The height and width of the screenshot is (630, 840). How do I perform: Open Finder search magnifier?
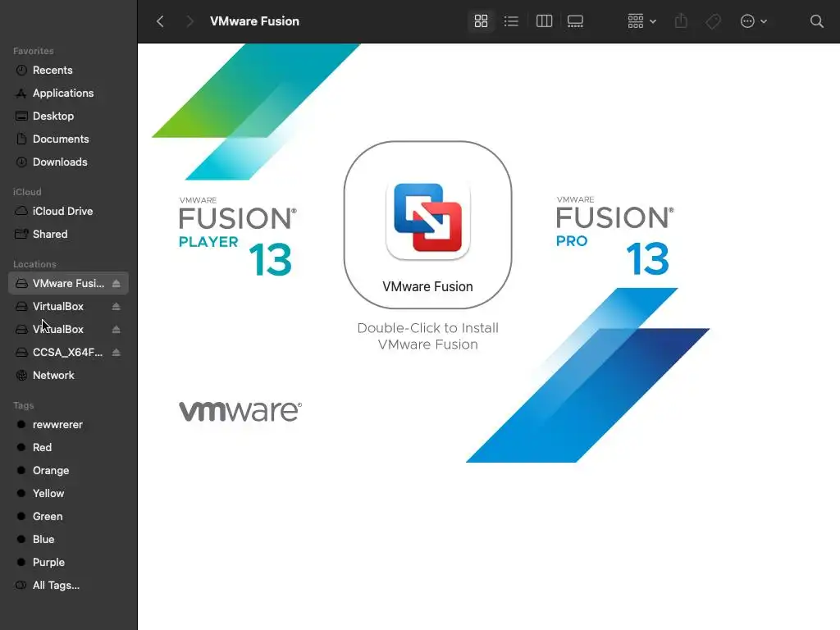(x=816, y=21)
